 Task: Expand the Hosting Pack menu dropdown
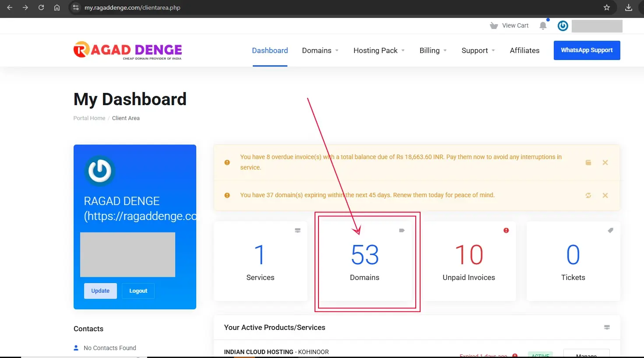coord(379,50)
